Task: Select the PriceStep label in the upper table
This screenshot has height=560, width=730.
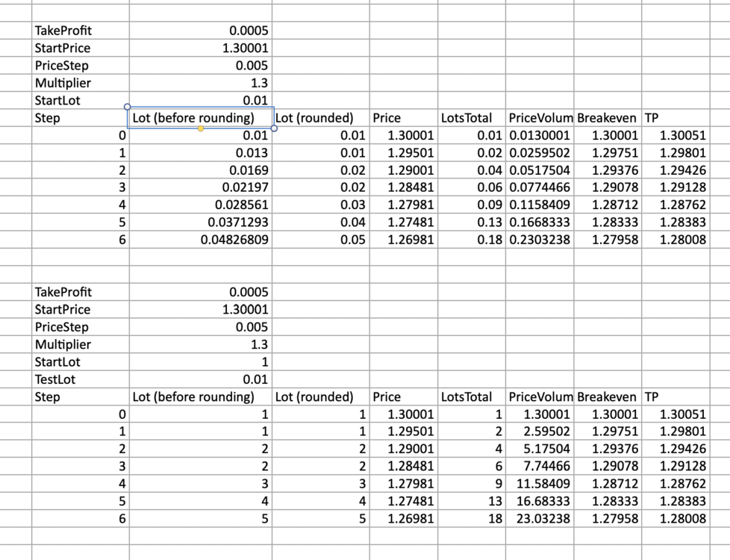Action: click(81, 66)
